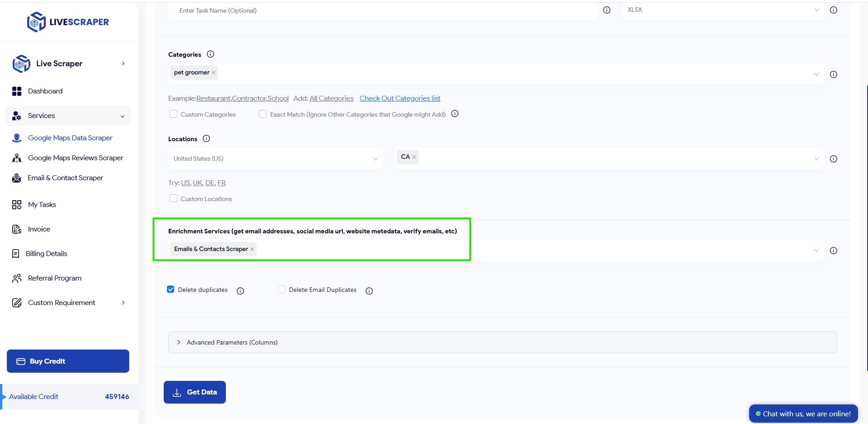Click info icon beside task name field
This screenshot has width=868, height=424.
pyautogui.click(x=607, y=10)
